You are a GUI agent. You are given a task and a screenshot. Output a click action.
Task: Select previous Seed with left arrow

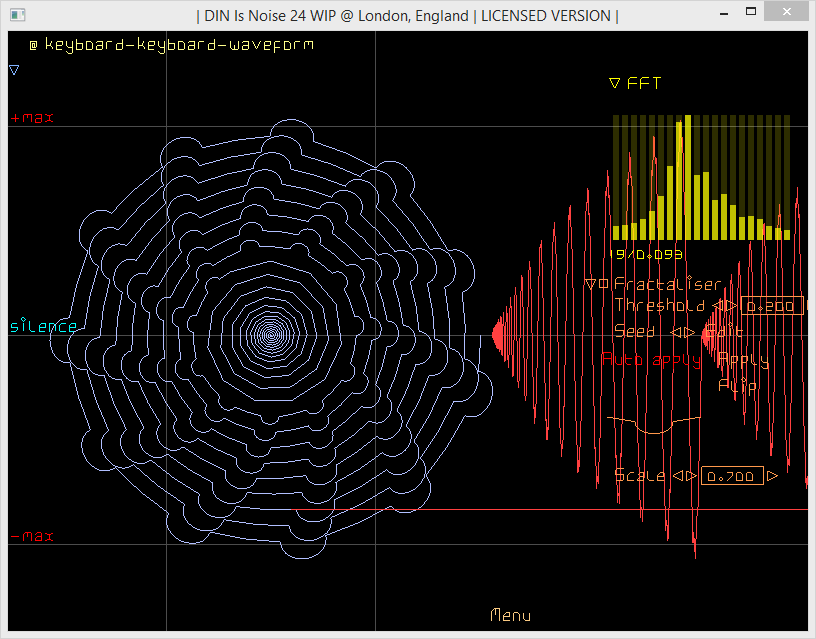coord(675,332)
